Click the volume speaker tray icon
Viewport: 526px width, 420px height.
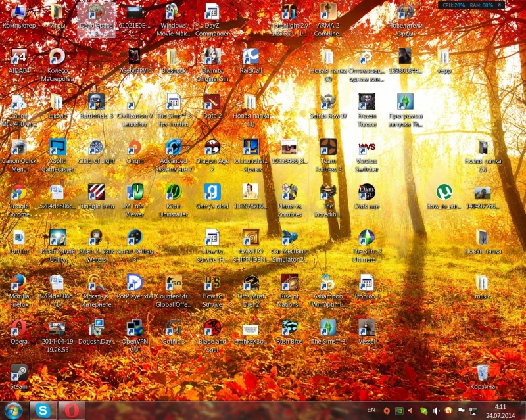436,411
